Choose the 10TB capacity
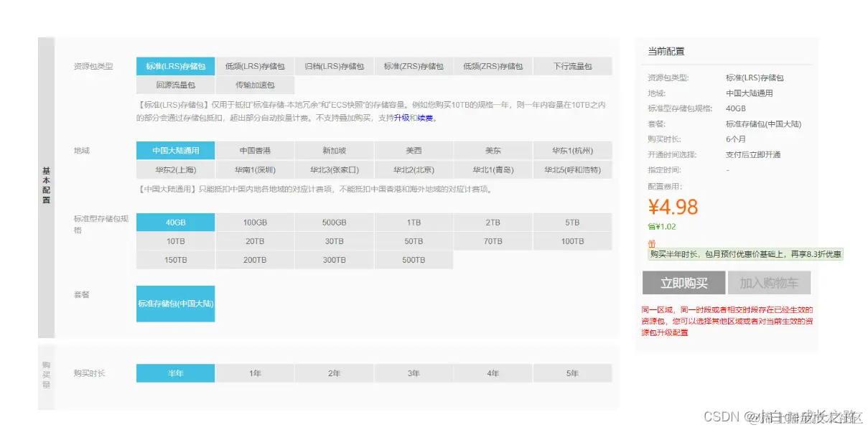Image resolution: width=868 pixels, height=430 pixels. tap(176, 241)
